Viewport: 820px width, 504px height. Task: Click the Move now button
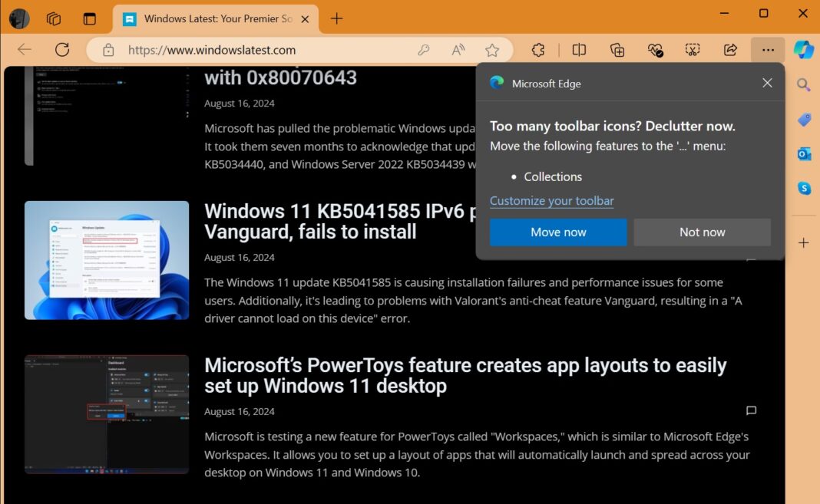tap(558, 232)
